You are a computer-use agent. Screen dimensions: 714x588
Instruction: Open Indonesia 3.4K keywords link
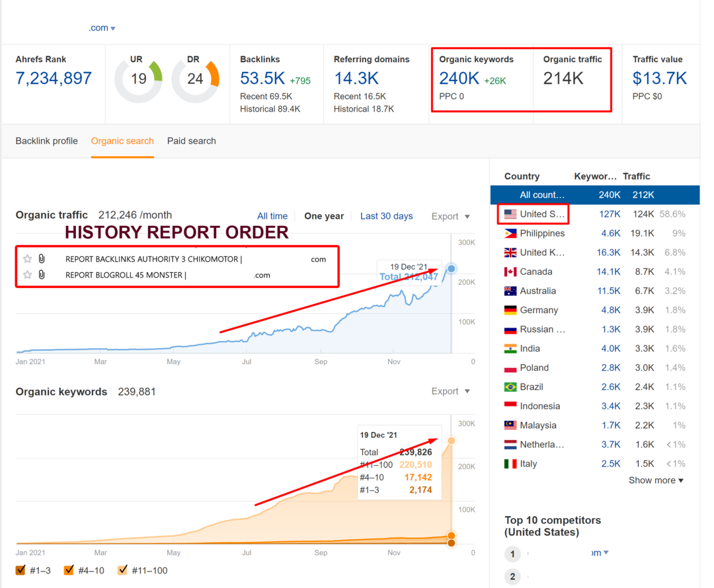coord(611,406)
